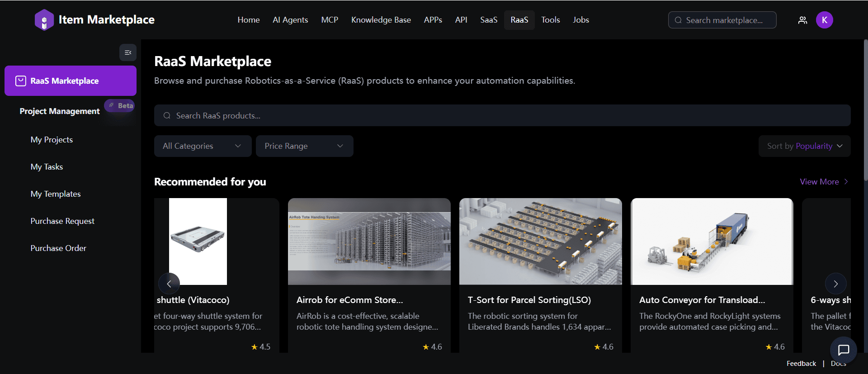Screen dimensions: 868x374
Task: Click the page vertical scrollbar
Action: 866,111
